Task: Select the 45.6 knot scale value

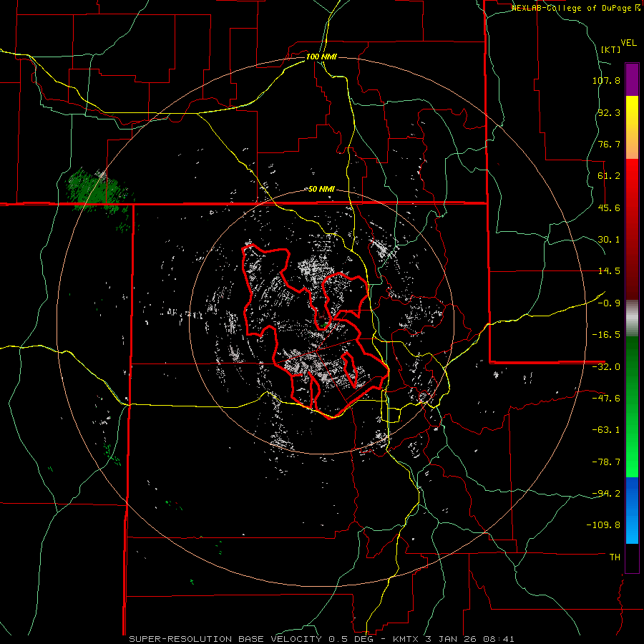Action: (609, 208)
